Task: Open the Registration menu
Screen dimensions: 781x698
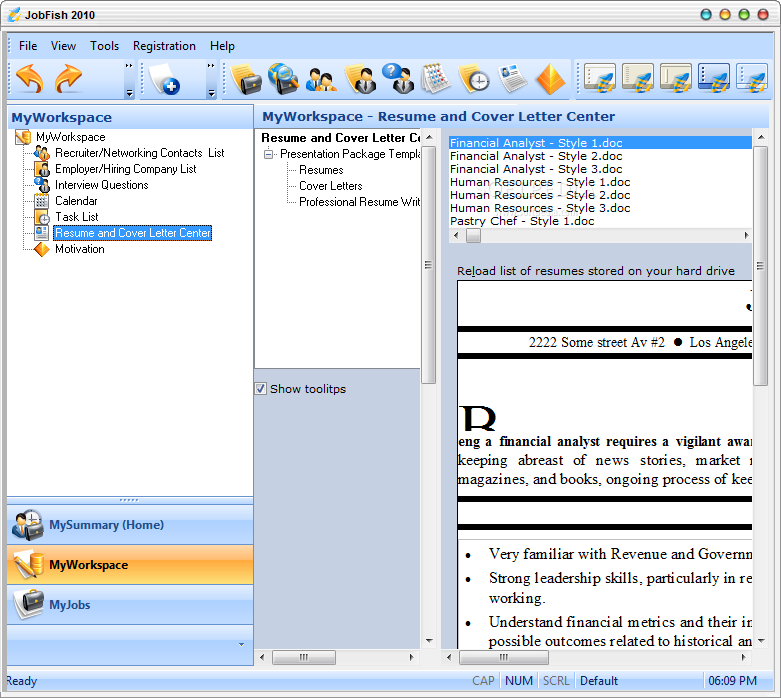Action: (164, 46)
